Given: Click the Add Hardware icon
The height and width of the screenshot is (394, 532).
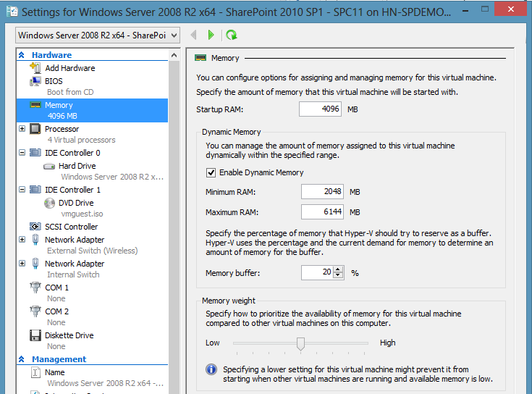Looking at the screenshot, I should [35, 68].
